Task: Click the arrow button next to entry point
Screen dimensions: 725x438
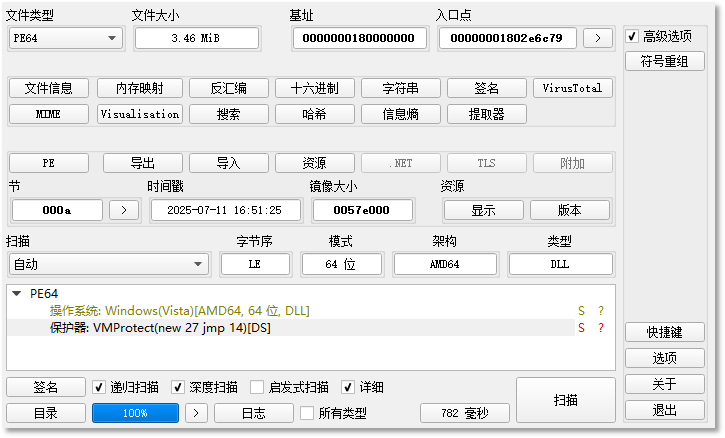Action: pyautogui.click(x=598, y=38)
